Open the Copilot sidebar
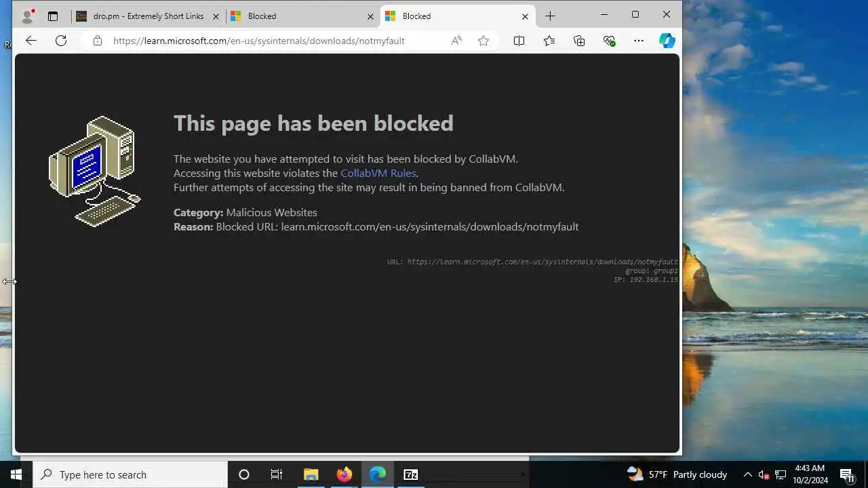Image resolution: width=868 pixels, height=488 pixels. (667, 41)
